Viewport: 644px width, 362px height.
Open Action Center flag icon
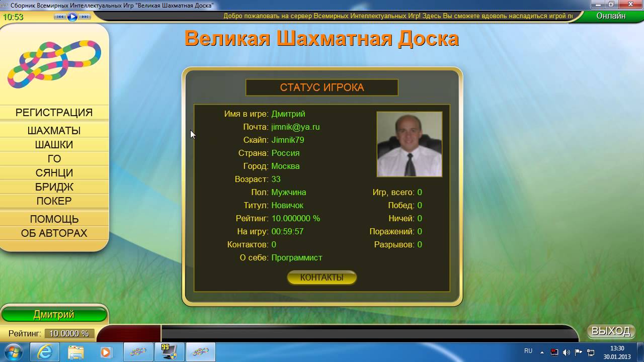[x=579, y=352]
